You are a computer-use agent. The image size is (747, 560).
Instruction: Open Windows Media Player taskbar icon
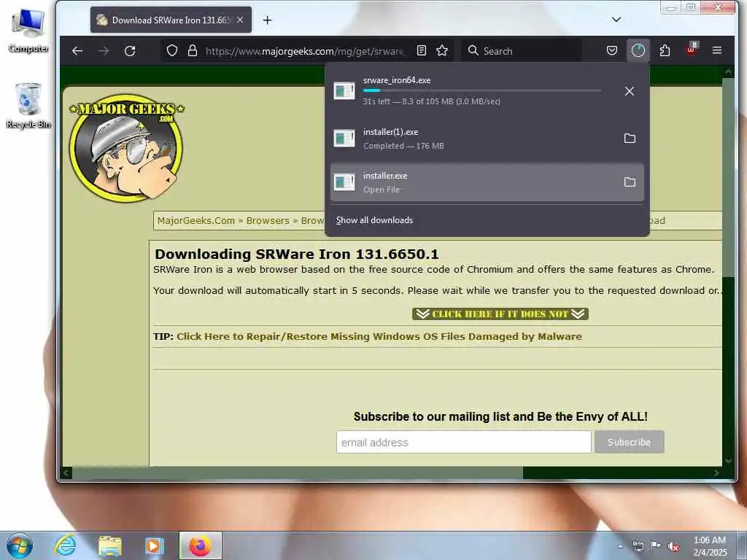click(155, 545)
